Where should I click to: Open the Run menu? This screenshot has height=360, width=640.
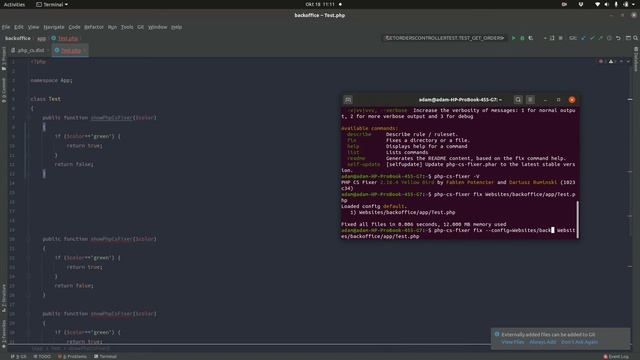point(112,27)
